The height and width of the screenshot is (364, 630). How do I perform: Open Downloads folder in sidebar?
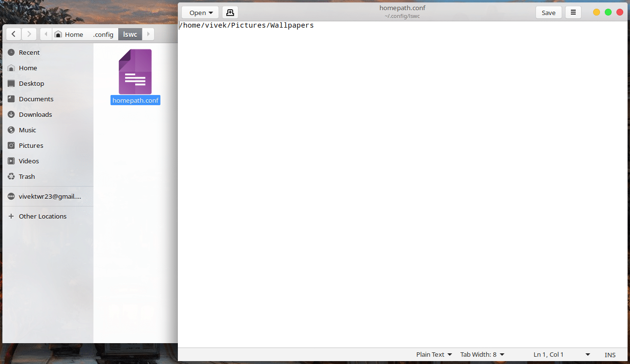[x=48, y=114]
